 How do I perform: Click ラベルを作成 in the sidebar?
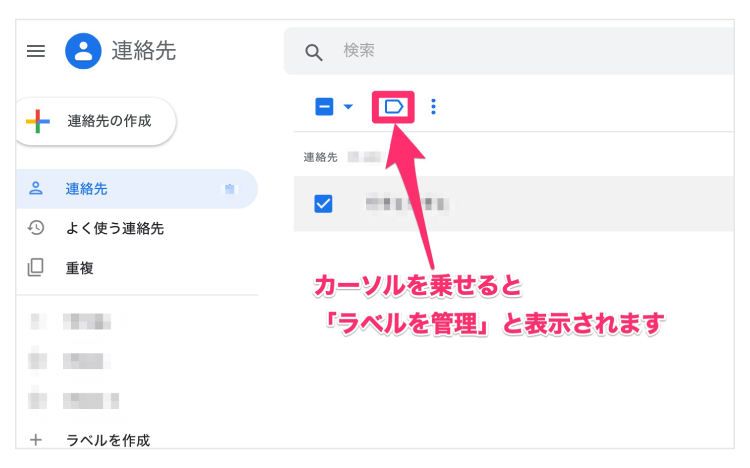tap(108, 440)
